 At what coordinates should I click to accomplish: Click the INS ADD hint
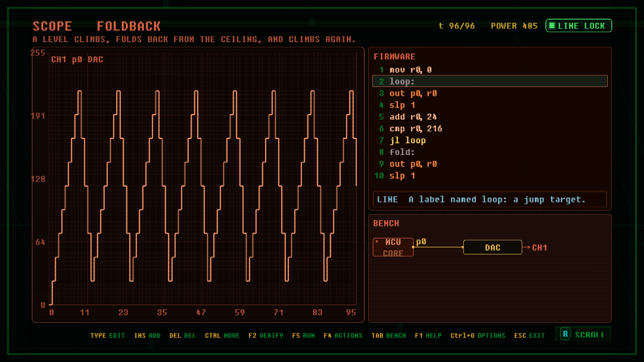pos(147,335)
